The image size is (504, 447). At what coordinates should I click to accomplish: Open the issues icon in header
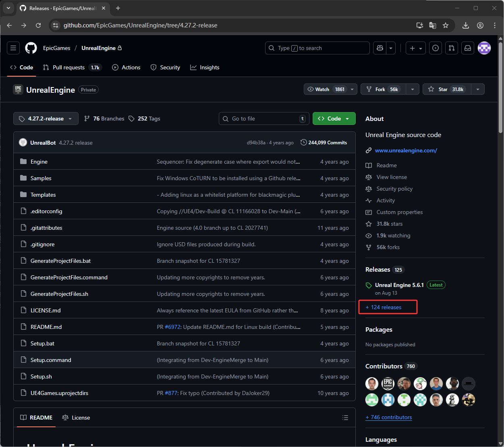coord(436,48)
